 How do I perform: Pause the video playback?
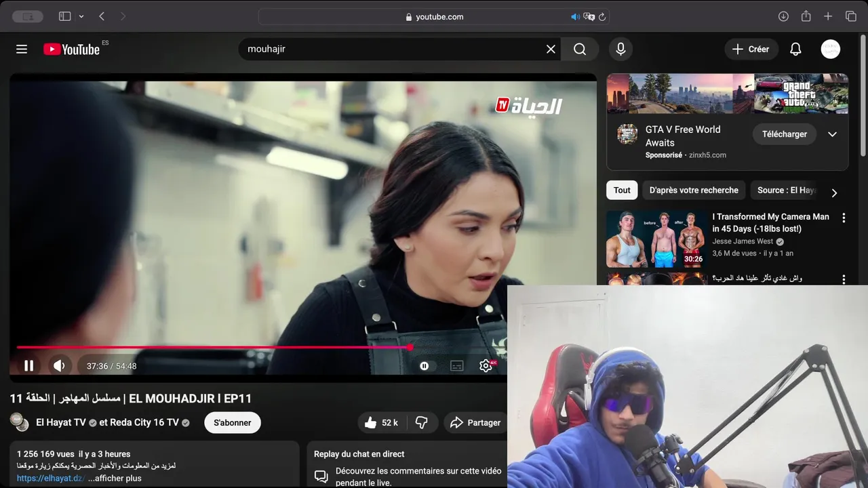coord(28,366)
